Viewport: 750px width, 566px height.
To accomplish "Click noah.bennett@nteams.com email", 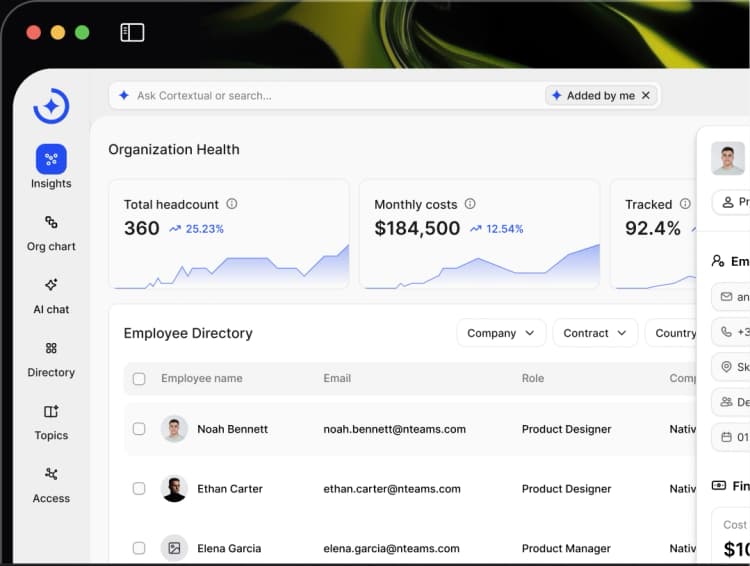I will 395,429.
